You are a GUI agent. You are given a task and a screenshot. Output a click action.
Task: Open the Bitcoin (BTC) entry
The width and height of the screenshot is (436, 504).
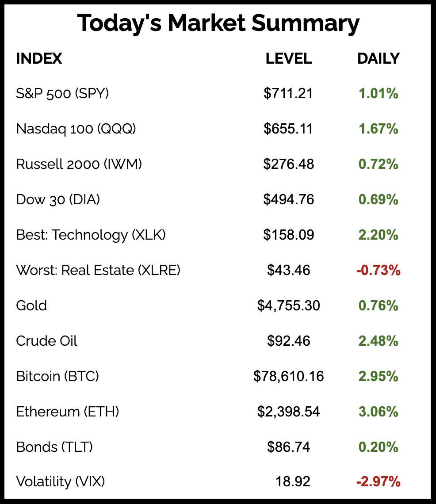point(57,376)
